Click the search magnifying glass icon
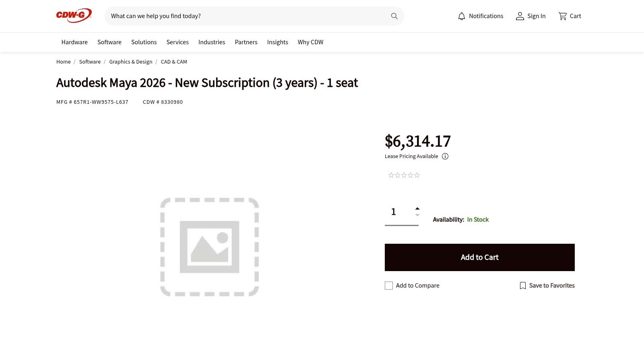Screen dimensions: 644x362 point(394,16)
